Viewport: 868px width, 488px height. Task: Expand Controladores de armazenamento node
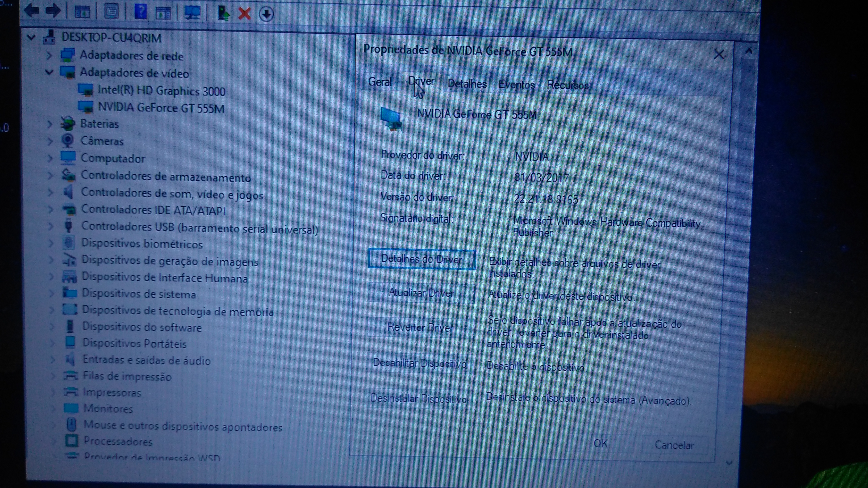click(50, 175)
